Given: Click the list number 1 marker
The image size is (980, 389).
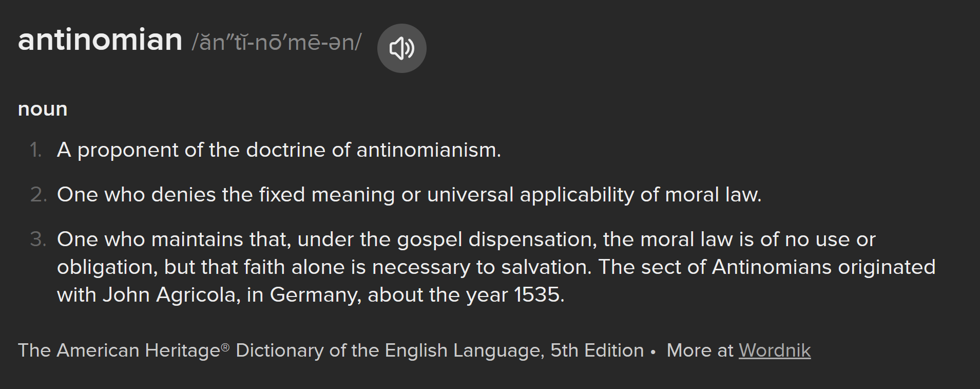Looking at the screenshot, I should [x=35, y=150].
